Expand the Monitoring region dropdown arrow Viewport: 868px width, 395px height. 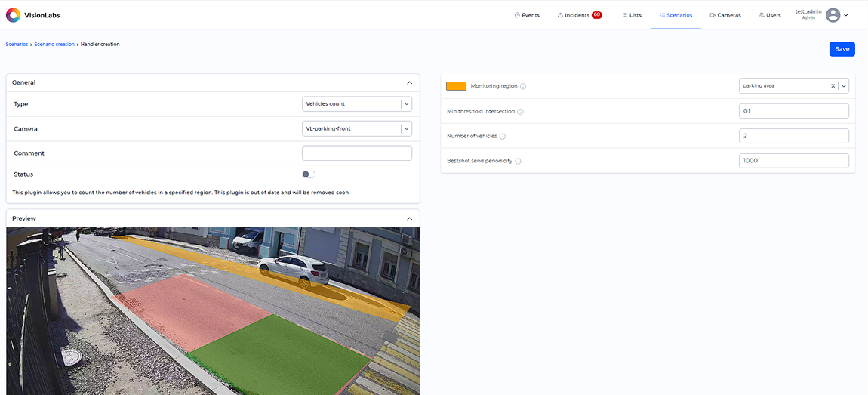point(843,86)
